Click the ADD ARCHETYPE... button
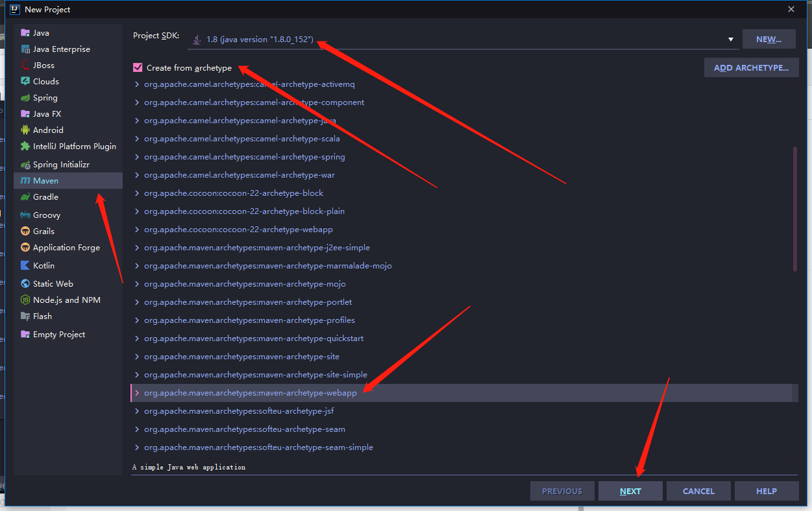The width and height of the screenshot is (812, 511). point(751,67)
